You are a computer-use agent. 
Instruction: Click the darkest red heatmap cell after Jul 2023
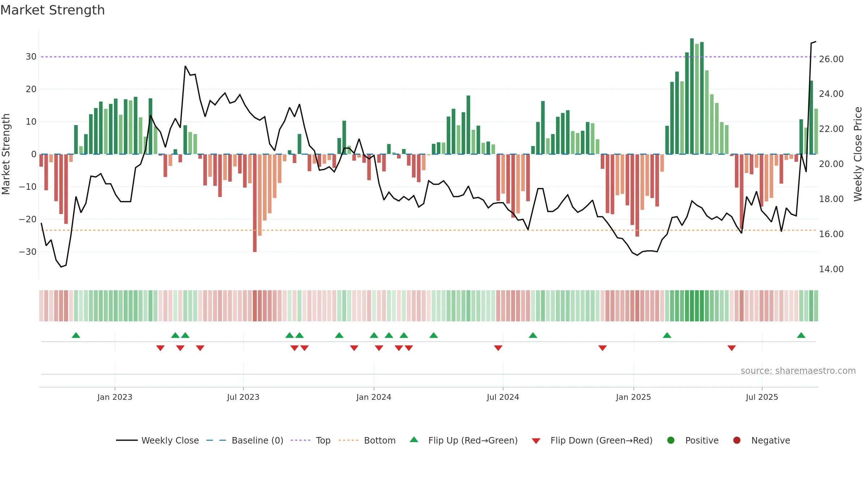(x=255, y=306)
